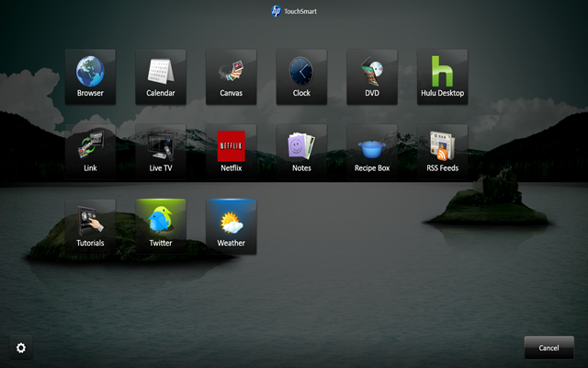Screen dimensions: 588x368
Task: Launch the Calendar app tile
Action: click(x=161, y=77)
